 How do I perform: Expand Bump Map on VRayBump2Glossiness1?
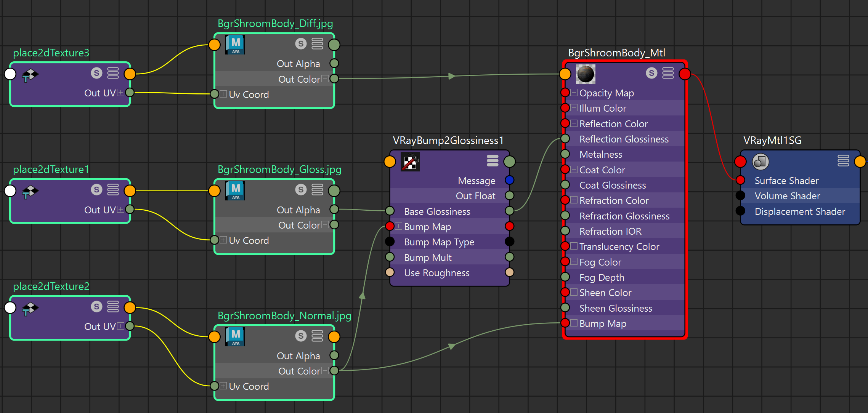click(399, 226)
